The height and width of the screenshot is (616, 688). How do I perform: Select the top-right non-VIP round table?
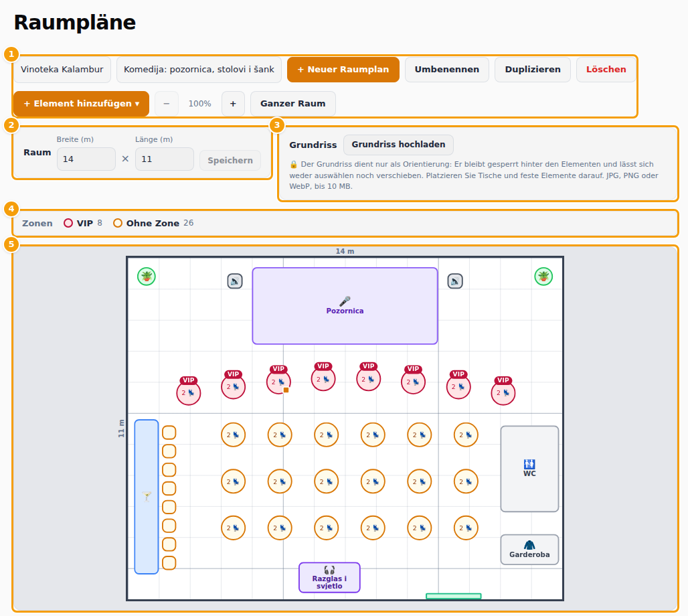tap(466, 435)
